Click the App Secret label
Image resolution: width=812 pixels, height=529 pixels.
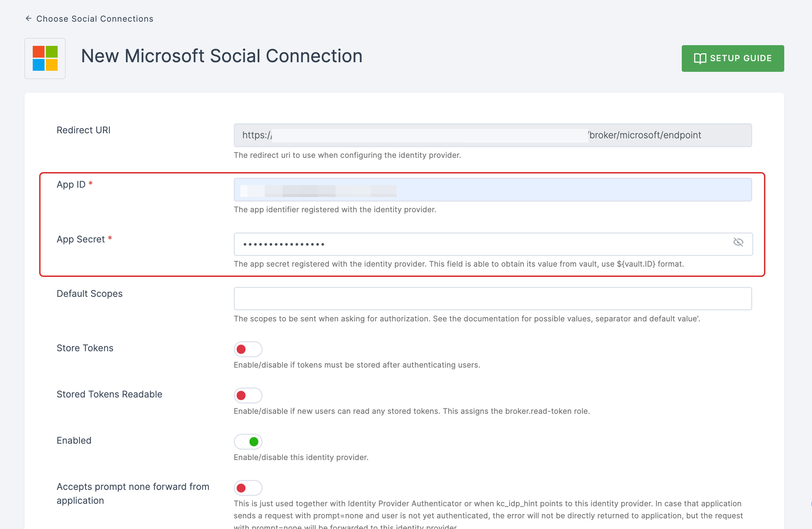pyautogui.click(x=81, y=239)
